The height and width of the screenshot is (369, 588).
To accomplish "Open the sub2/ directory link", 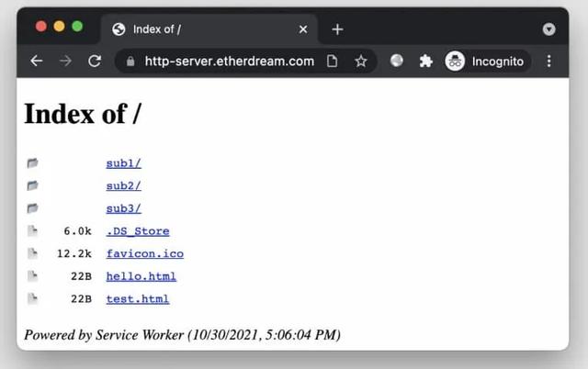I will (x=123, y=186).
